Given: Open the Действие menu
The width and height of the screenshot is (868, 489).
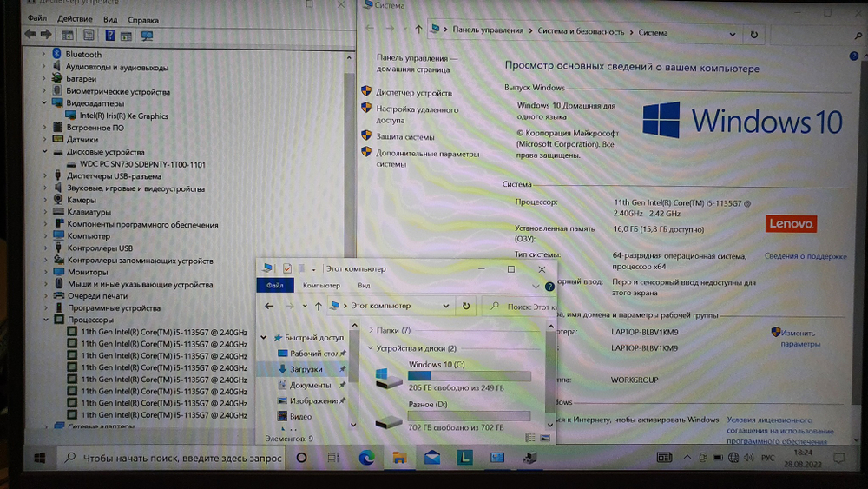Looking at the screenshot, I should coord(75,19).
